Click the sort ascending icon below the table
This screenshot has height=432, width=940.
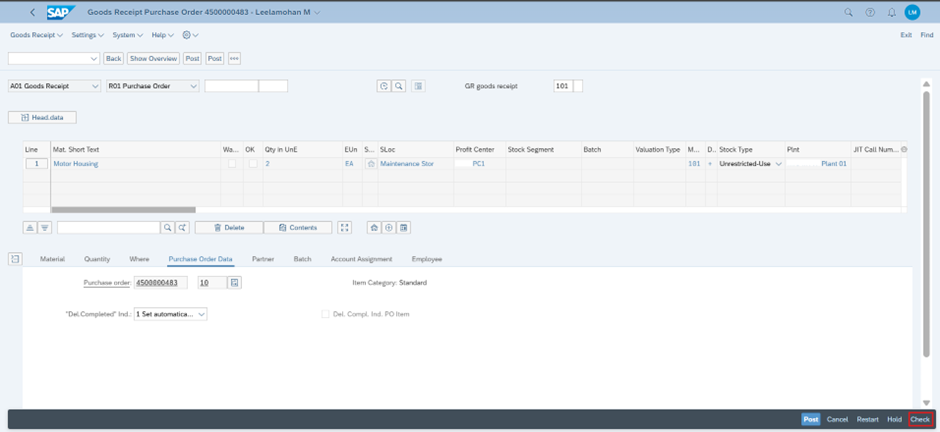[30, 228]
